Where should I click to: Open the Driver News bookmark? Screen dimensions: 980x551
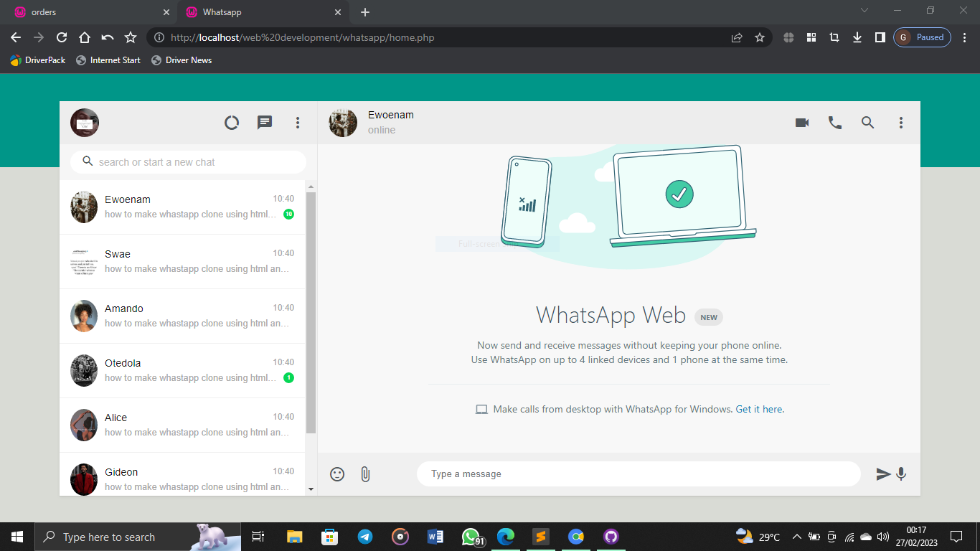pyautogui.click(x=182, y=60)
